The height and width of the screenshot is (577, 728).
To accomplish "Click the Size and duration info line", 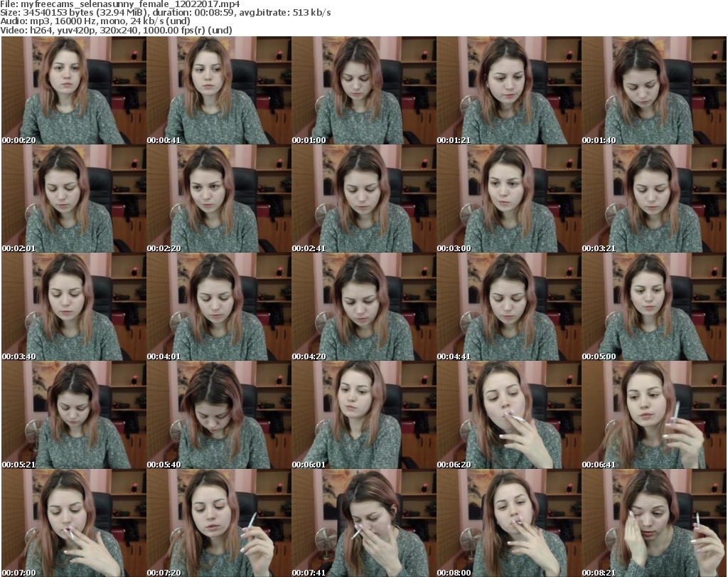I will point(165,13).
